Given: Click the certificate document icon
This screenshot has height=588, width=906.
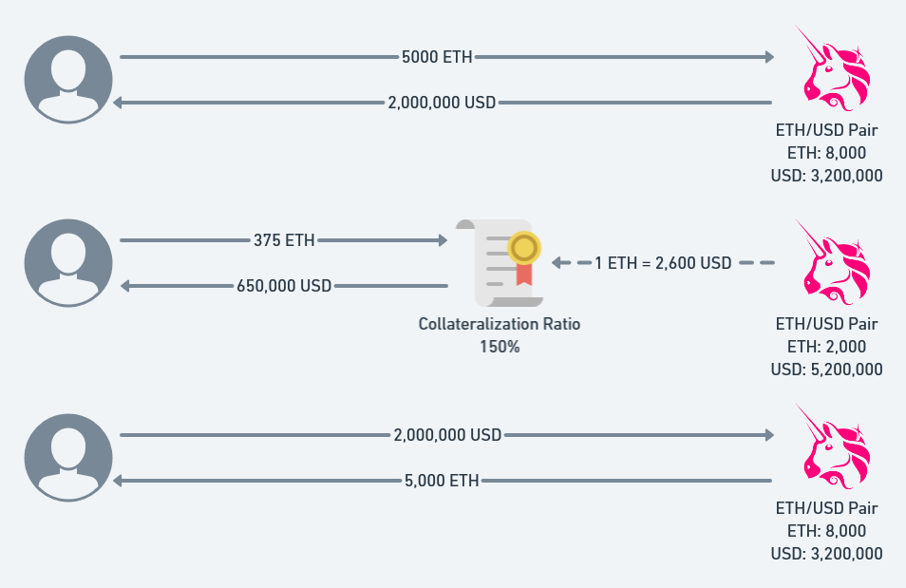Looking at the screenshot, I should pos(500,263).
